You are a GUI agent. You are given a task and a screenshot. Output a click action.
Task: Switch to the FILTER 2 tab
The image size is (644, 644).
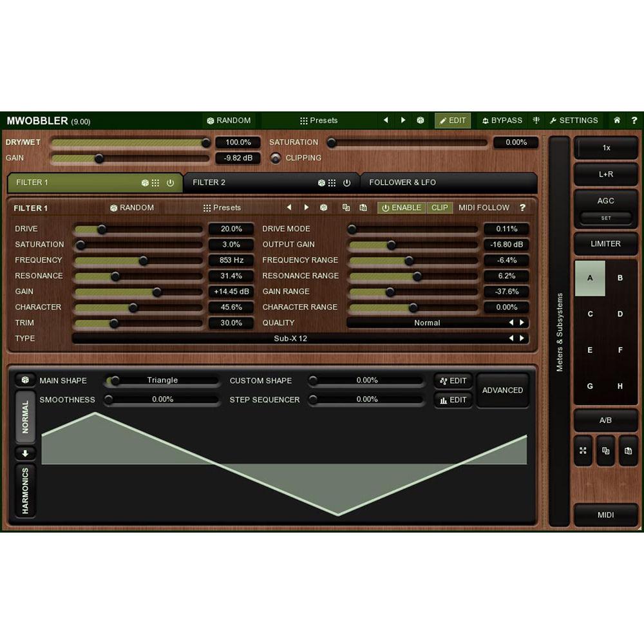pyautogui.click(x=209, y=182)
